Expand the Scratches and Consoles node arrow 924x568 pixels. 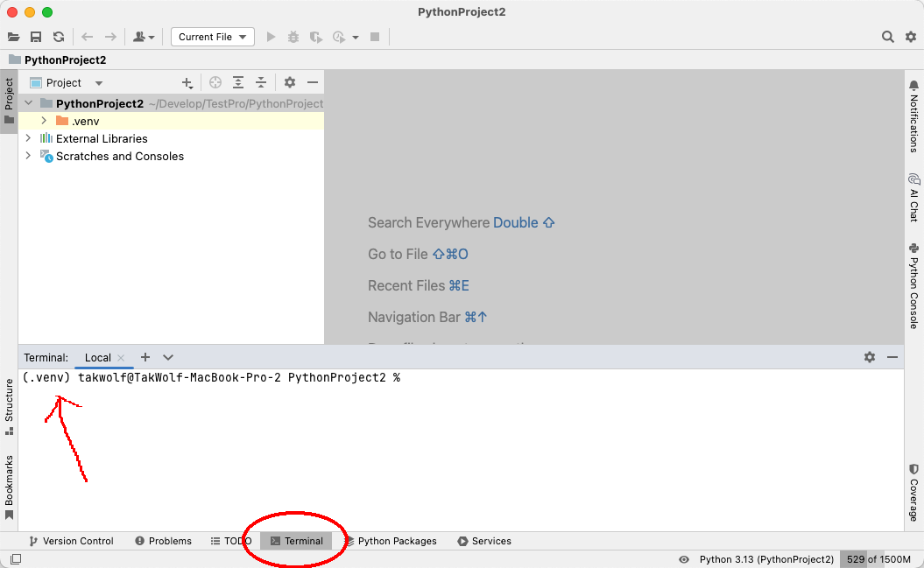(28, 156)
